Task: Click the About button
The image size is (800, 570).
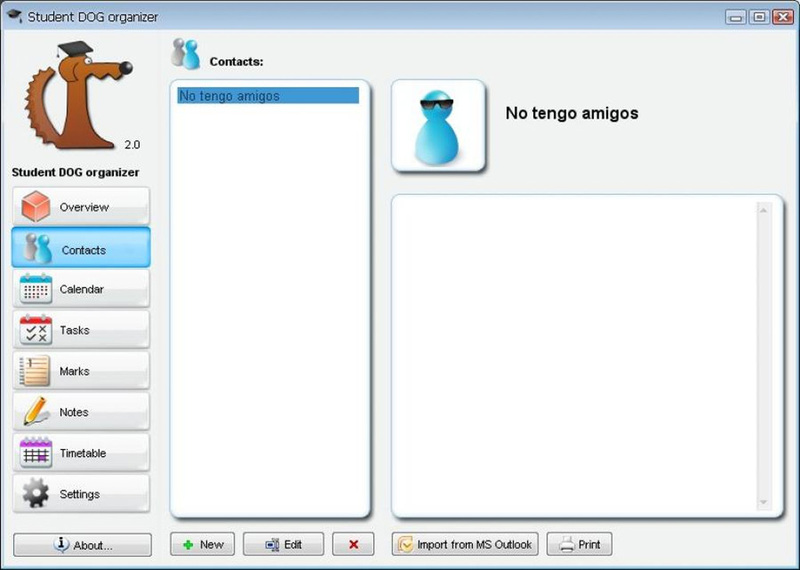Action: pos(82,545)
